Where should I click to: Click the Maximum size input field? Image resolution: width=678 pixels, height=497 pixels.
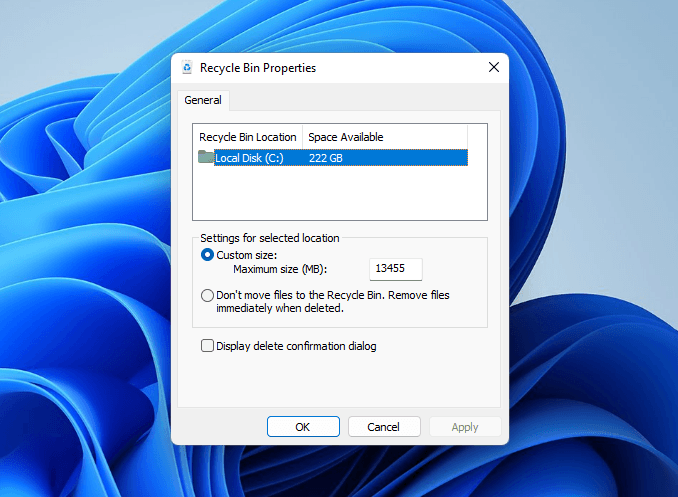[396, 269]
